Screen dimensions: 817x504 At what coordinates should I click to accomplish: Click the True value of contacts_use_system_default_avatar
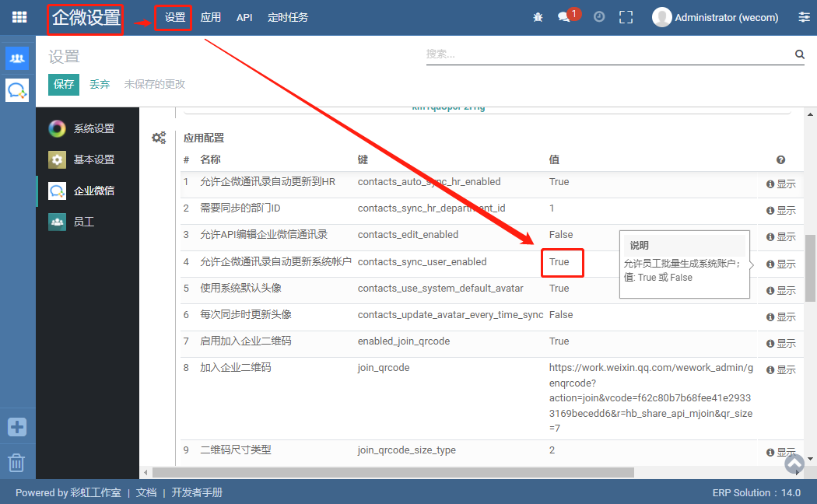pos(559,289)
